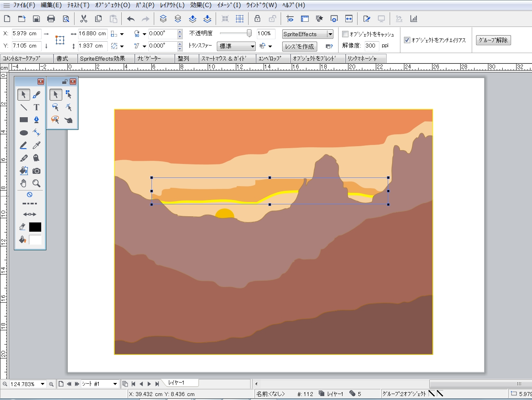Select the Direct selection tool with blue squares
This screenshot has width=532, height=400.
pos(69,95)
